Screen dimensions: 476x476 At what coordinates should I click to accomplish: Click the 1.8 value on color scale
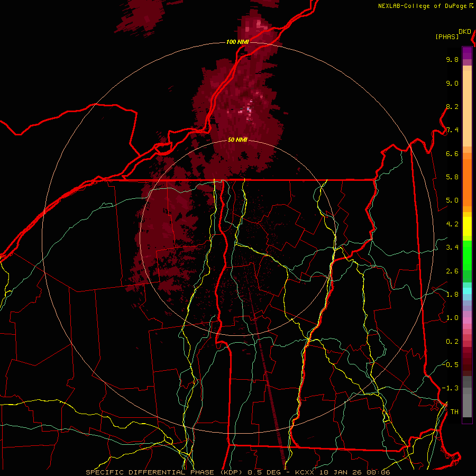coord(452,295)
